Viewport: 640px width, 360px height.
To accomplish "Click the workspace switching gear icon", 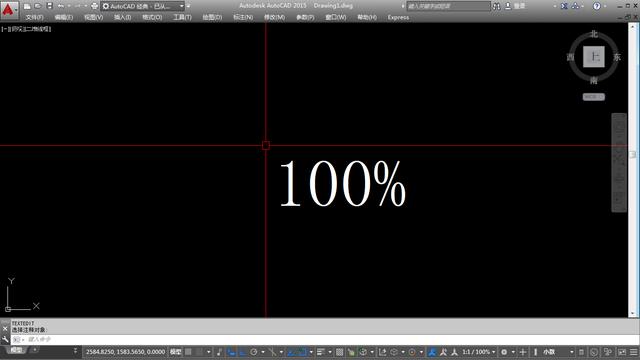I will pos(504,352).
